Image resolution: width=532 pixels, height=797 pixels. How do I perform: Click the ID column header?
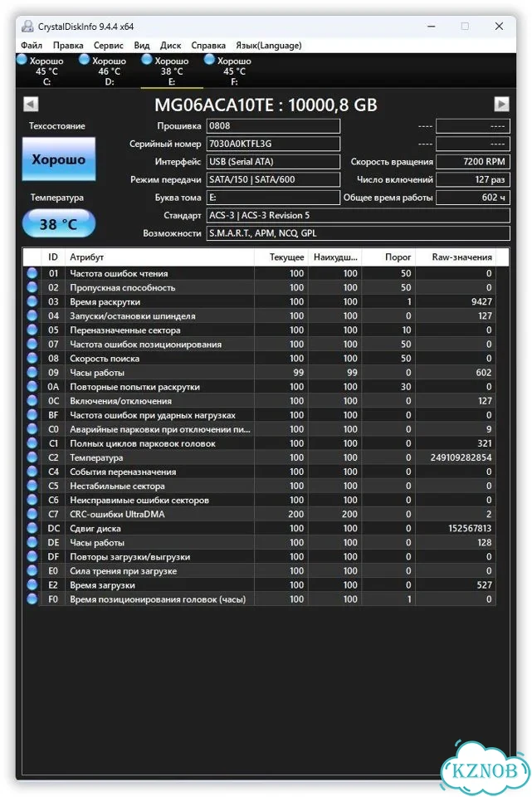click(53, 257)
